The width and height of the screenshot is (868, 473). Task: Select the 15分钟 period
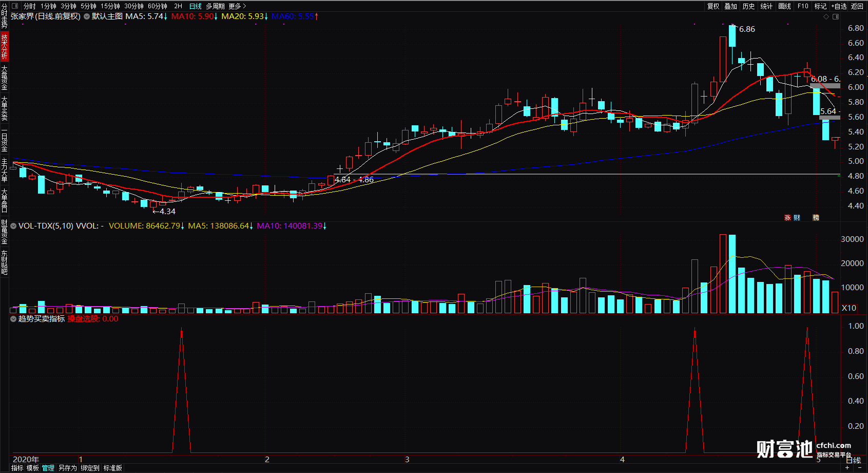point(110,6)
